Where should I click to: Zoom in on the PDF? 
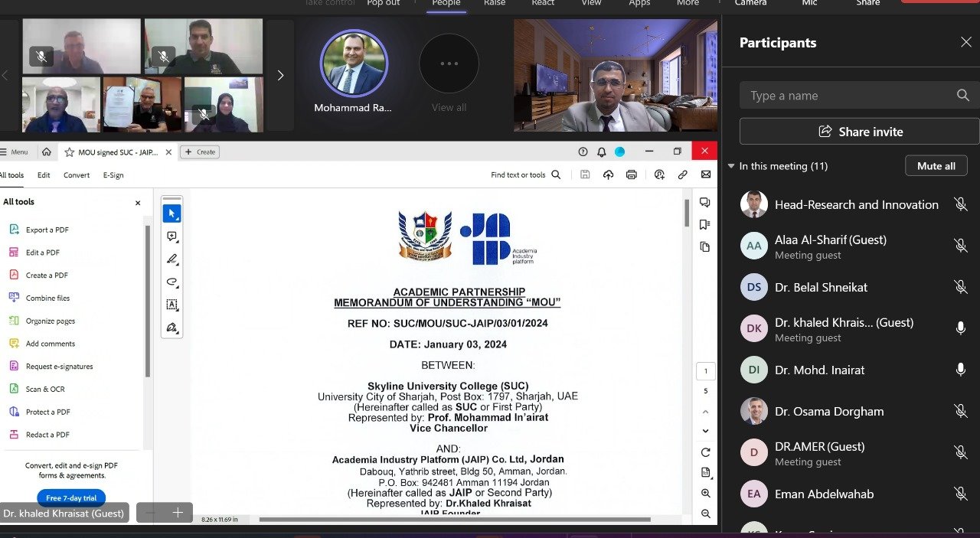[x=706, y=494]
